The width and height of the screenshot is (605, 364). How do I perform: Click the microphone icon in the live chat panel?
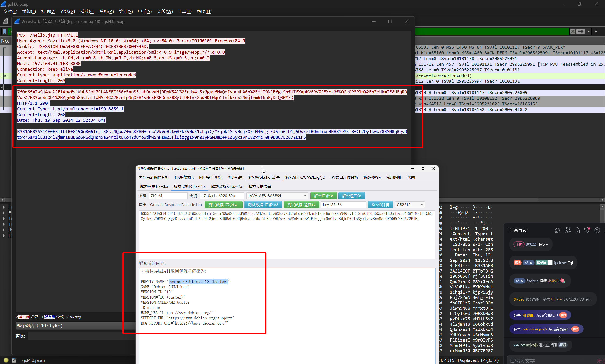coord(587,230)
